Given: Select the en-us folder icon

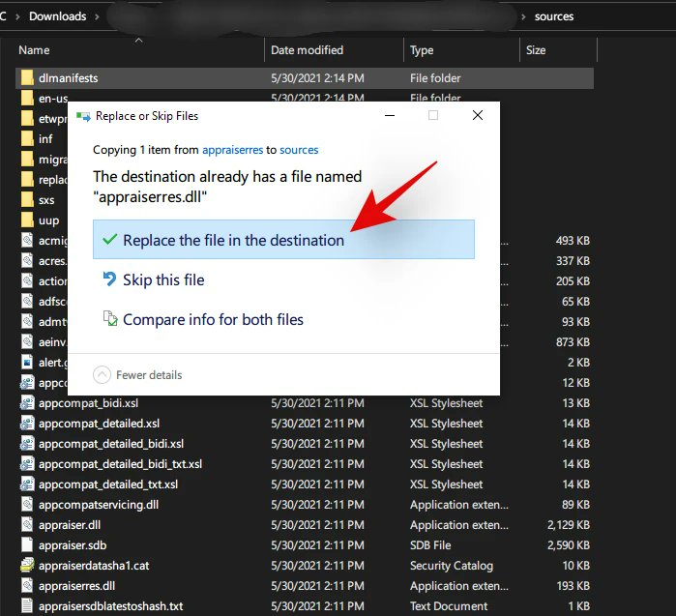Looking at the screenshot, I should click(x=27, y=98).
